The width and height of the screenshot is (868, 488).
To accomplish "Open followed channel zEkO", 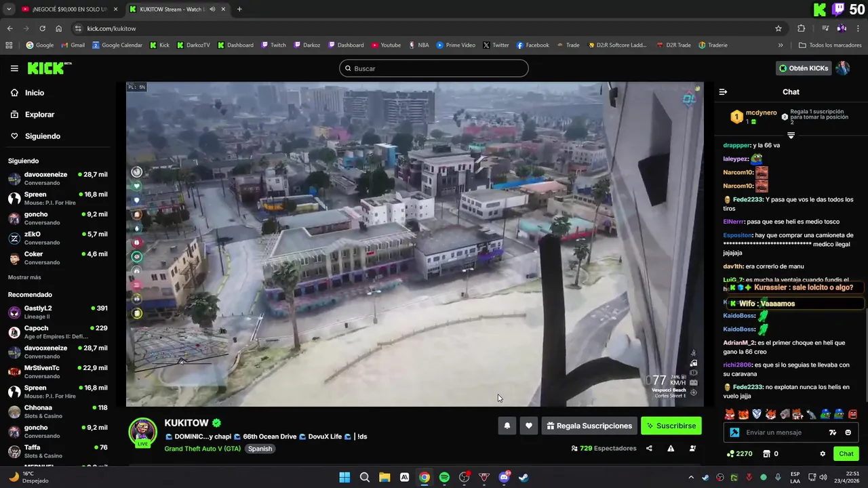I will [58, 238].
